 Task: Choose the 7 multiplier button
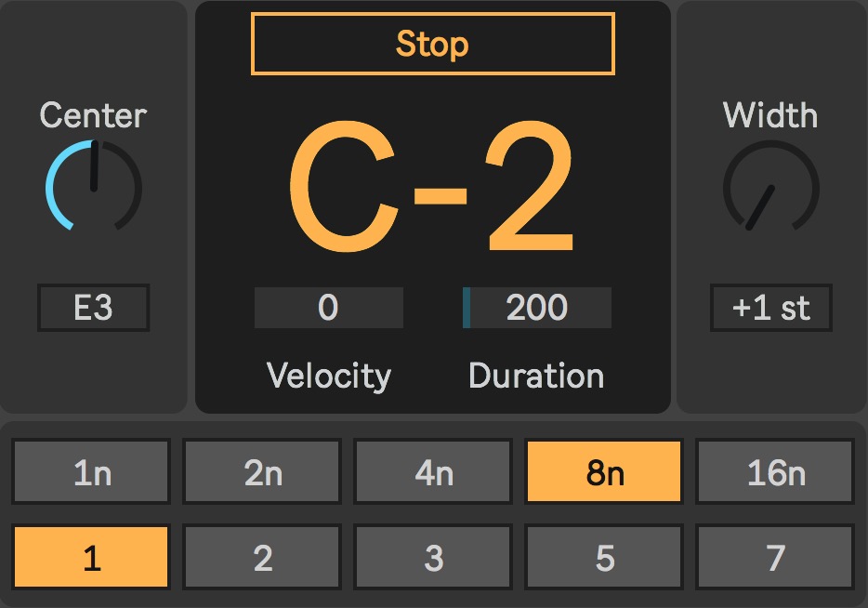point(775,558)
